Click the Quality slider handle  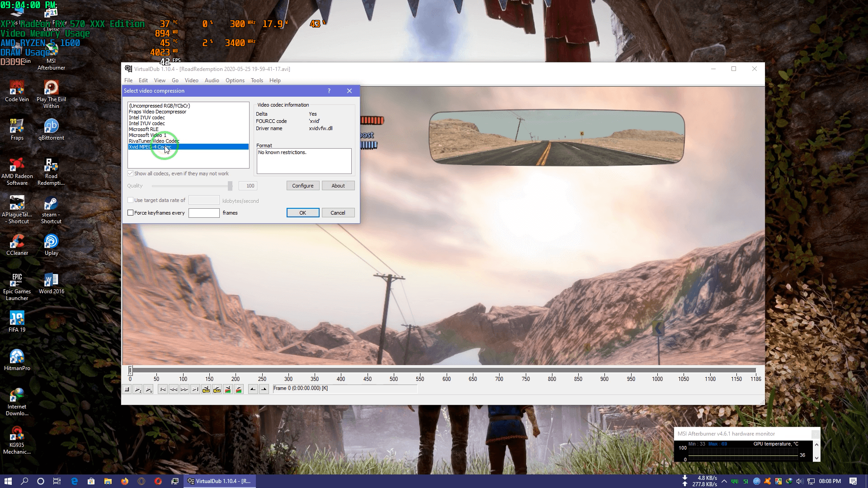[230, 186]
